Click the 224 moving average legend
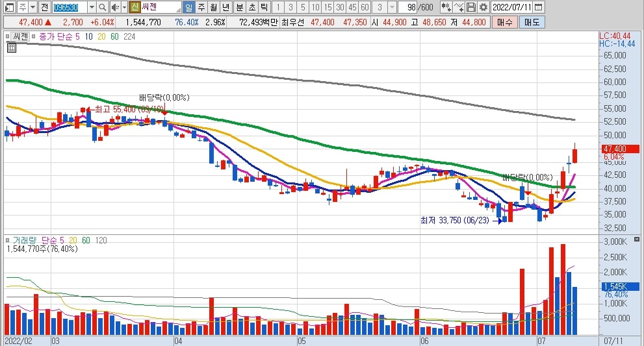Viewport: 644px width, 346px height. 129,36
